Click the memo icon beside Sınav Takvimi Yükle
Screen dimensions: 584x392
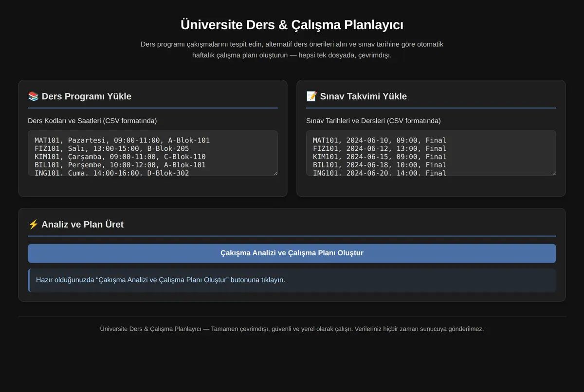pos(312,96)
